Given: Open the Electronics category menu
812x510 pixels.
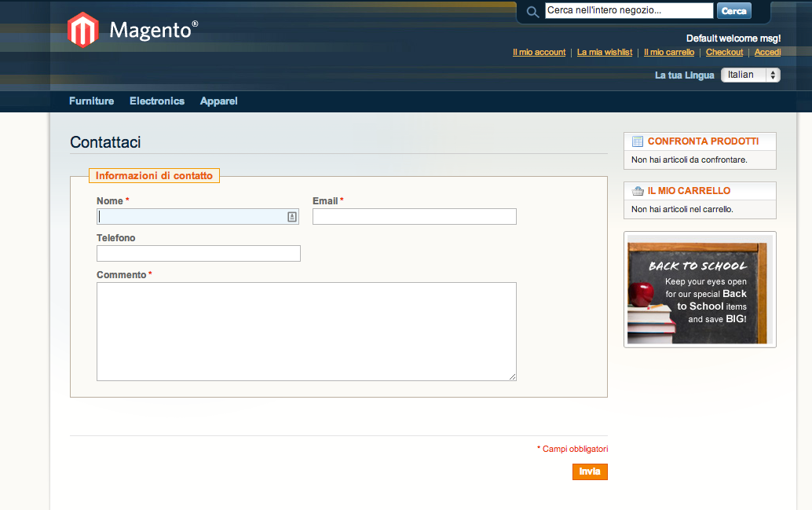Looking at the screenshot, I should 157,101.
